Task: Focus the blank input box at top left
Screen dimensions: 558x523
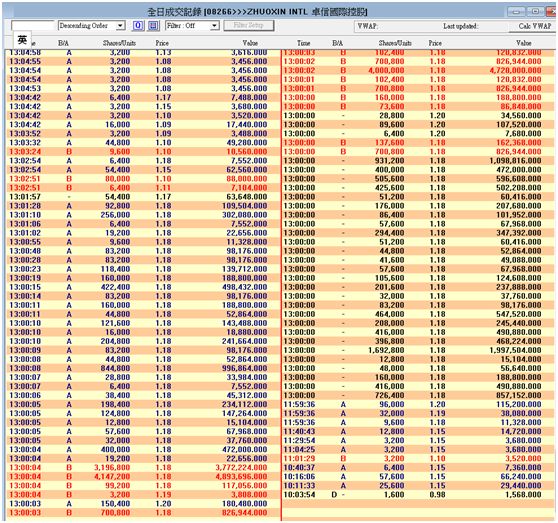Action: [32, 26]
